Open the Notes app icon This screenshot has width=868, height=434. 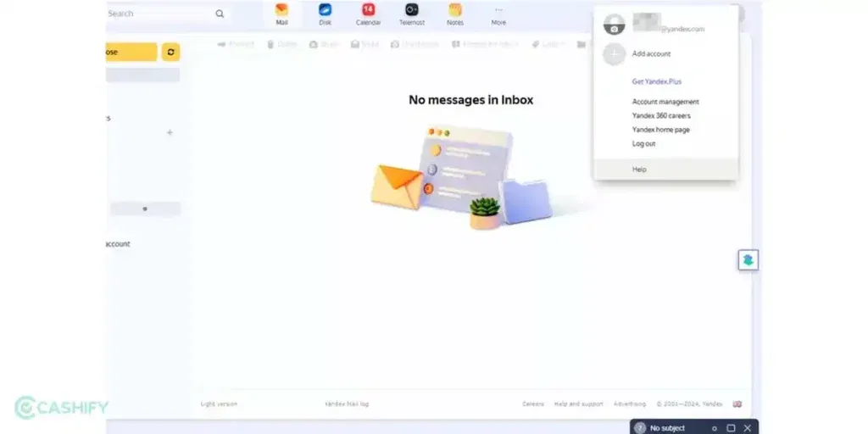(455, 14)
